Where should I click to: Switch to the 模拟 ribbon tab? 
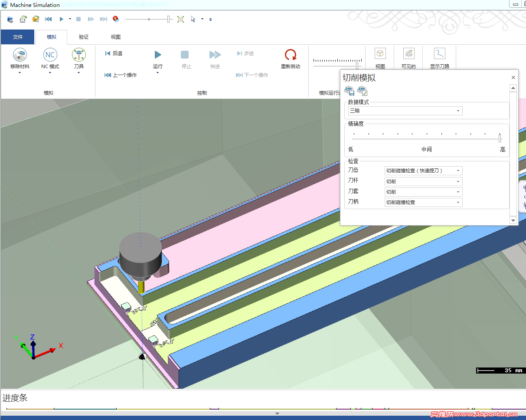(52, 37)
